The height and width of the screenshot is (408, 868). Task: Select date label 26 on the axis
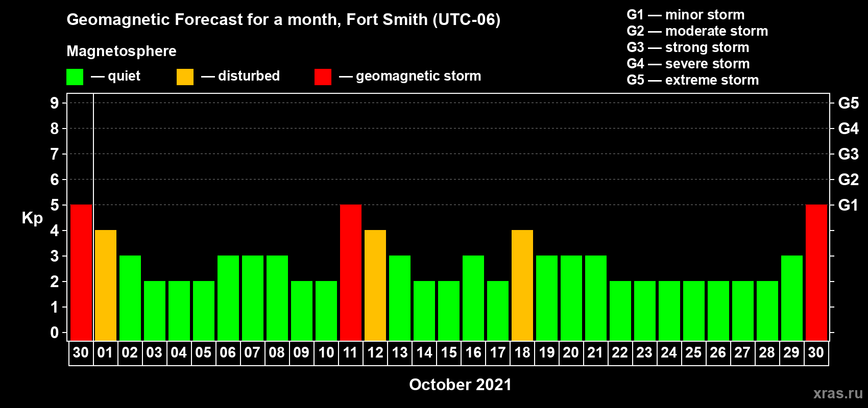(x=718, y=353)
